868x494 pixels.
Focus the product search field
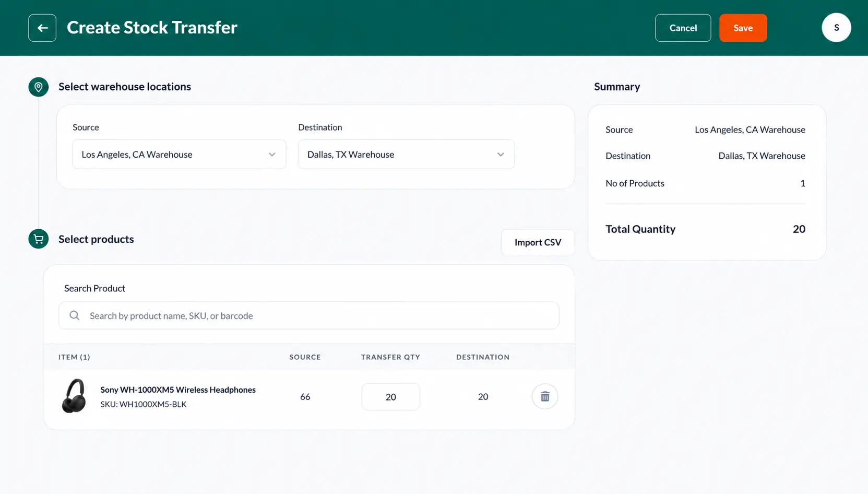click(309, 315)
